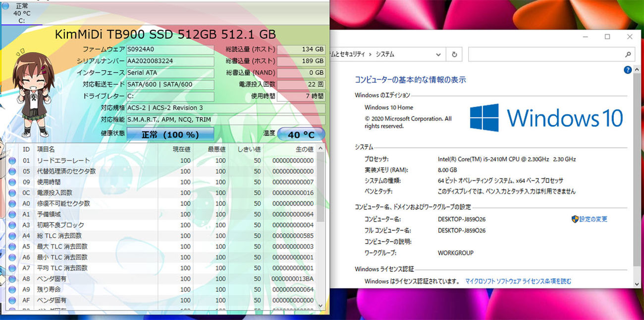This screenshot has height=320, width=644.
Task: Click the SATA/600 transfer mode field
Action: pos(170,84)
